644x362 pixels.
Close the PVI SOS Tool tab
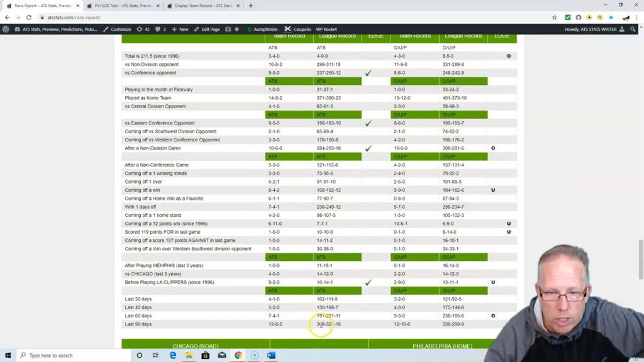pyautogui.click(x=158, y=6)
